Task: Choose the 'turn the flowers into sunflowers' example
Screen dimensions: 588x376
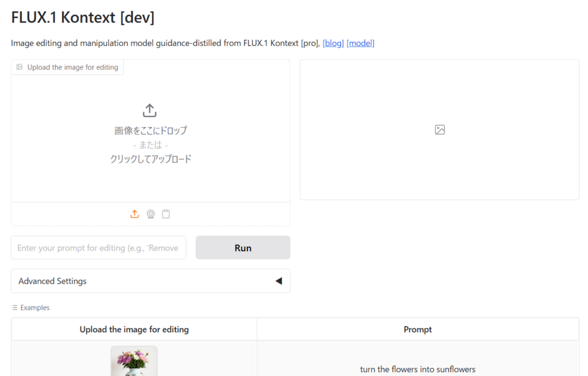Action: click(x=417, y=369)
